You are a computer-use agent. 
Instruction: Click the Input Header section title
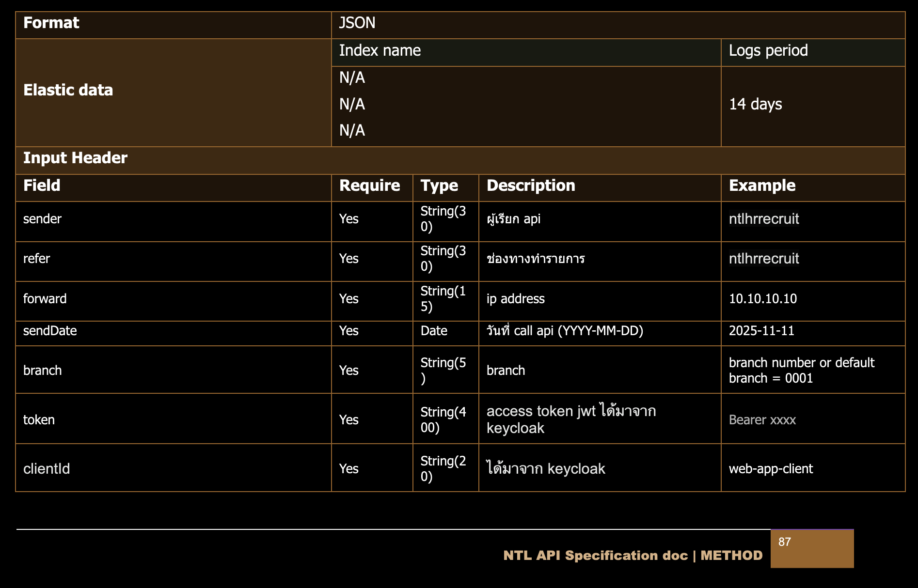pos(76,158)
